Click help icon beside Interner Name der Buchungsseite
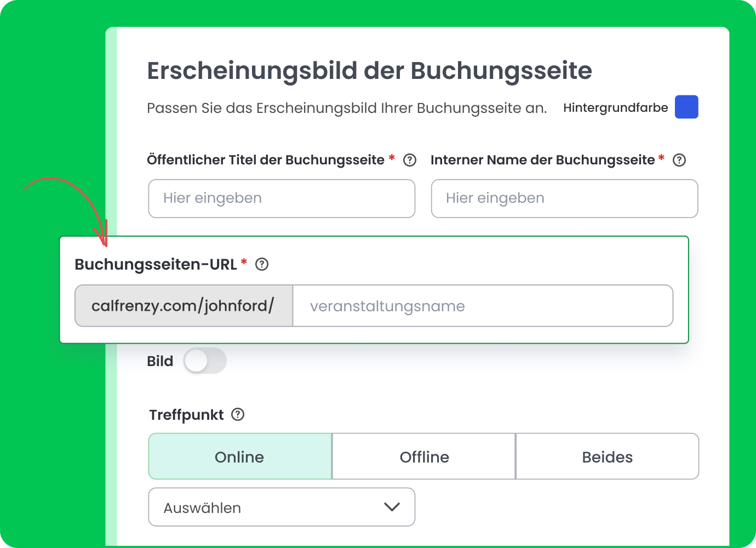The image size is (756, 548). point(679,160)
